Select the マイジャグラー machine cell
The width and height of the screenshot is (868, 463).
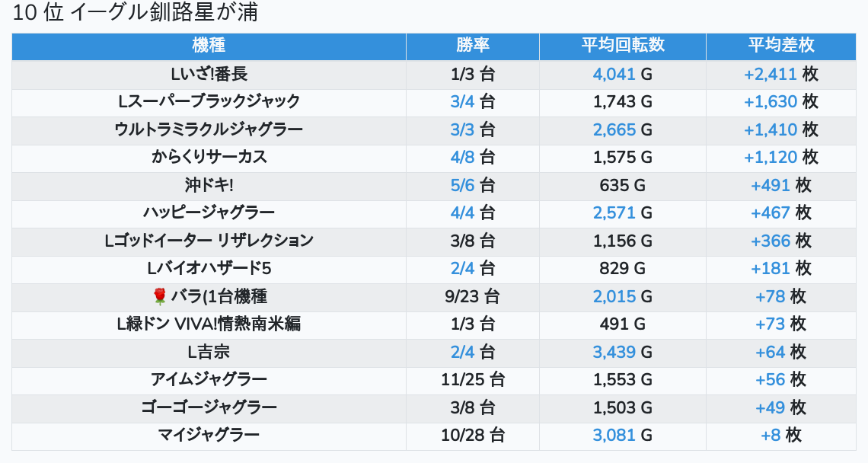pos(209,436)
